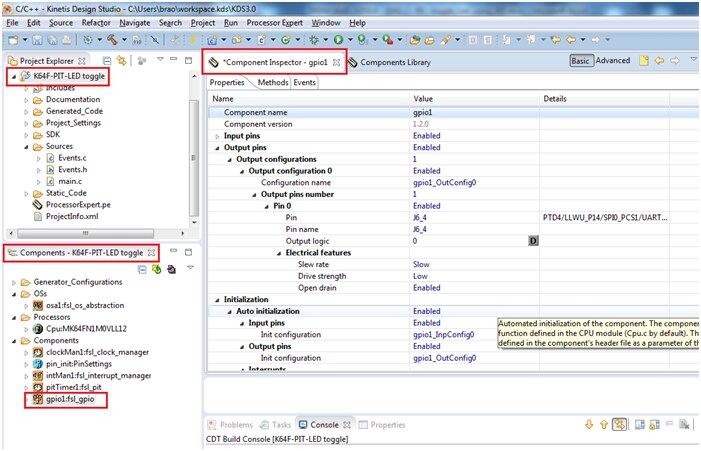Open the Tasks tab
The image size is (701, 451).
point(276,425)
